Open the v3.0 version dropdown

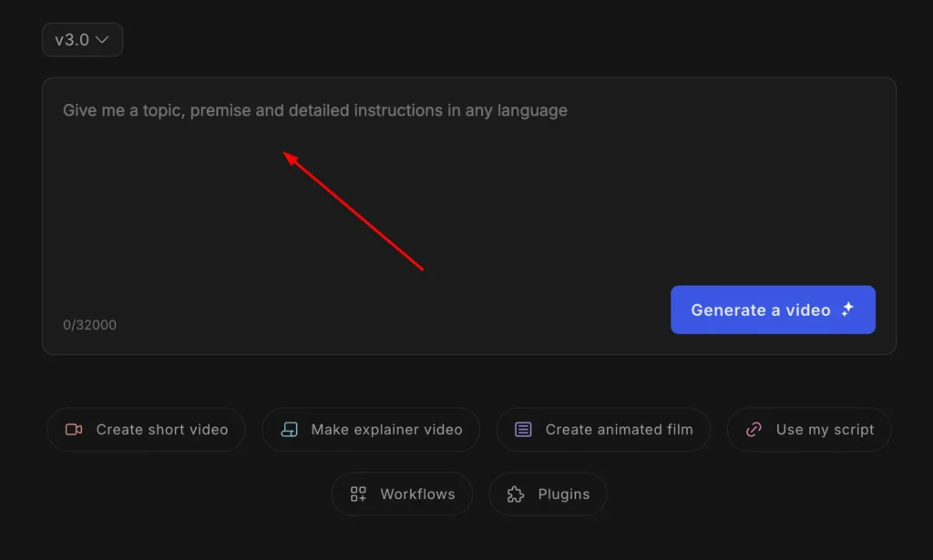(82, 40)
